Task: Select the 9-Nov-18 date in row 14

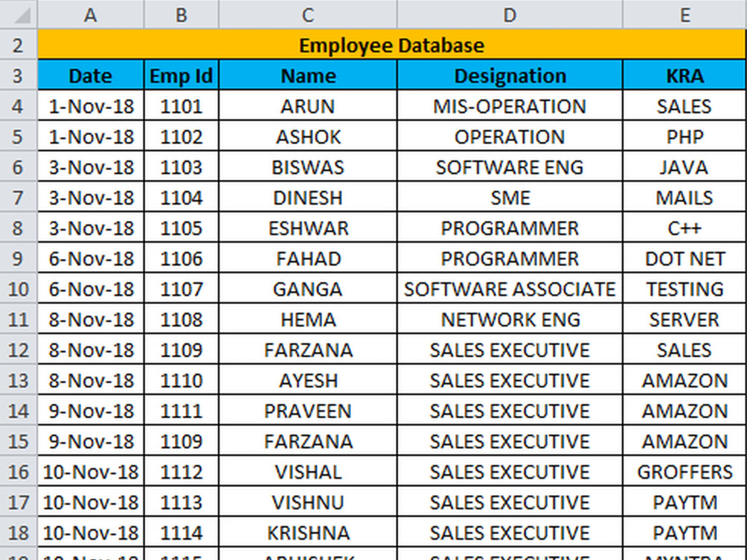Action: (90, 411)
